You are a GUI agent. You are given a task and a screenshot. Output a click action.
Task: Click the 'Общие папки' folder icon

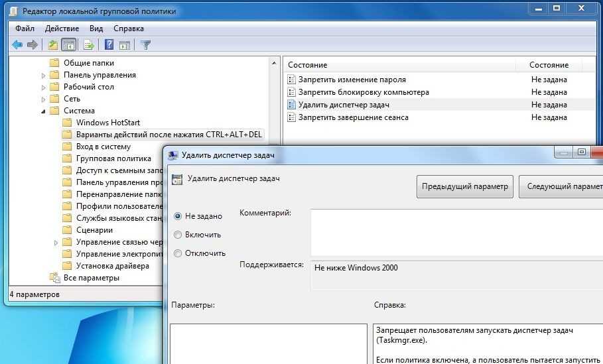pos(54,62)
